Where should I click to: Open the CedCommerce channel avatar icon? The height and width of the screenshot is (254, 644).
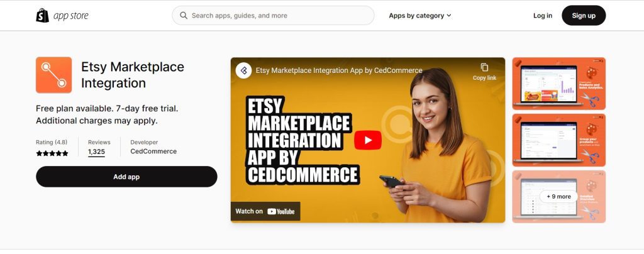click(x=243, y=70)
